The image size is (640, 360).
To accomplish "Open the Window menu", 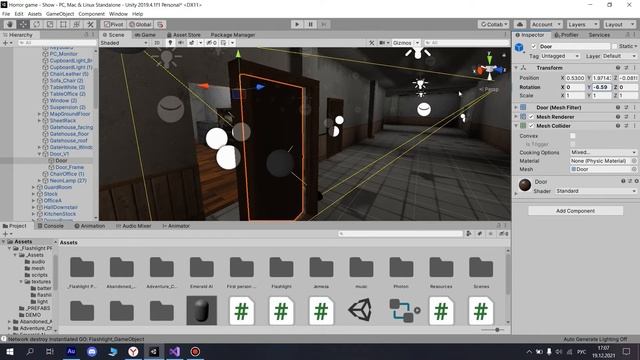I will pos(118,14).
